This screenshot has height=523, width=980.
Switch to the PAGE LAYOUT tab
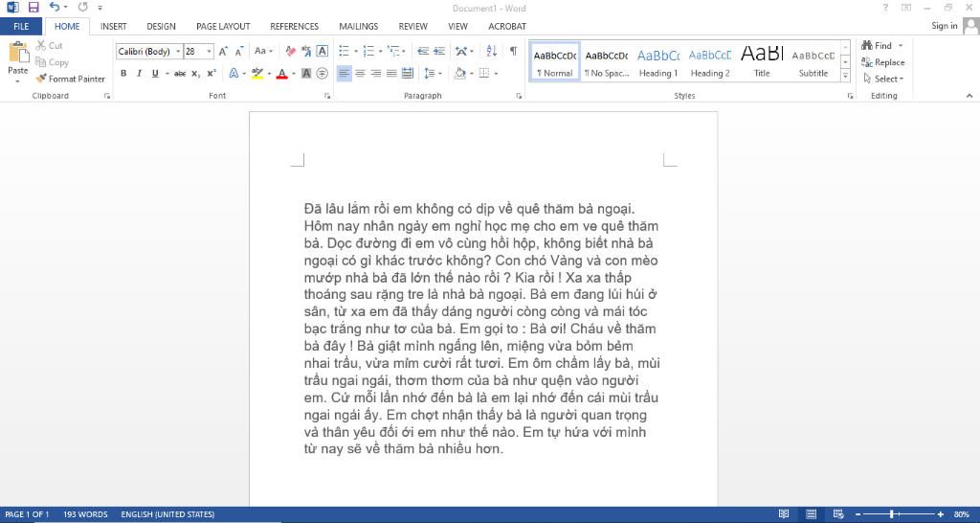[223, 26]
